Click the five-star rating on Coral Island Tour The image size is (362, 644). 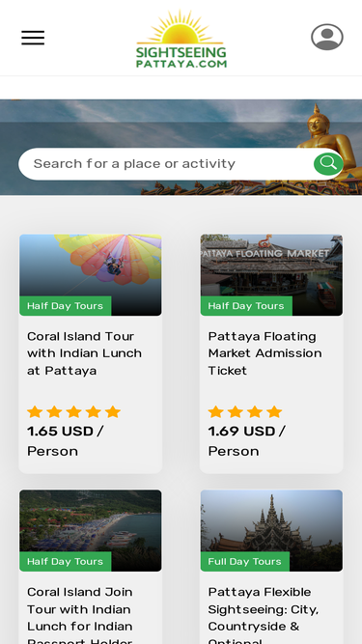74,412
